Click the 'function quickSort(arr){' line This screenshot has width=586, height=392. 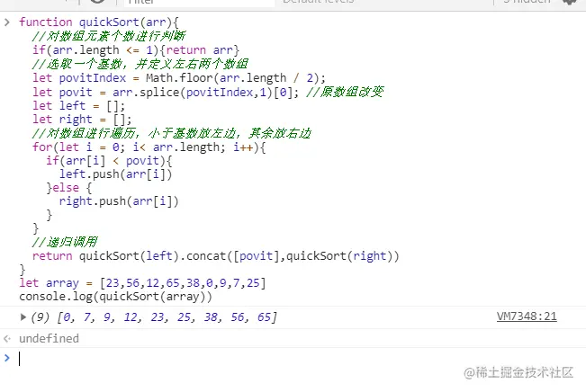(99, 22)
